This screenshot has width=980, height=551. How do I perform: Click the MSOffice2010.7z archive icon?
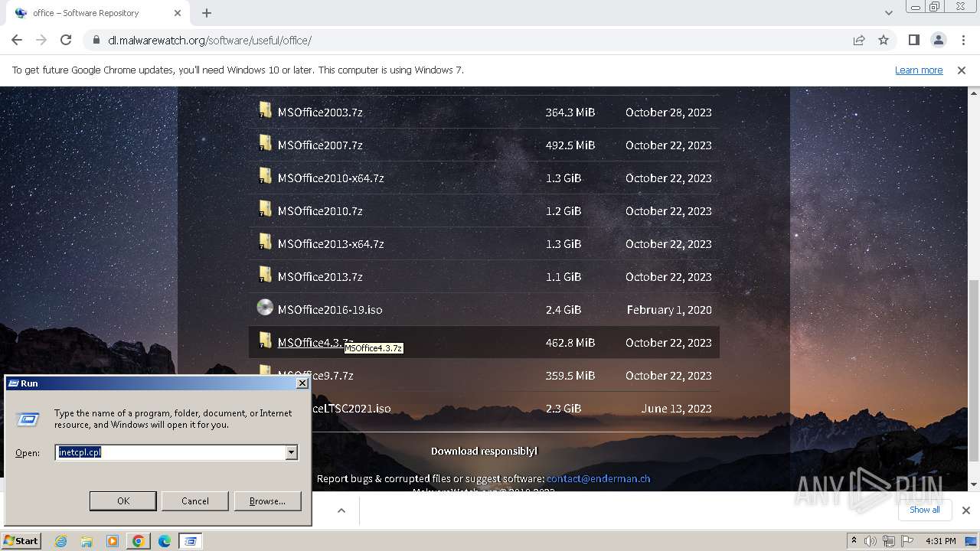[265, 208]
